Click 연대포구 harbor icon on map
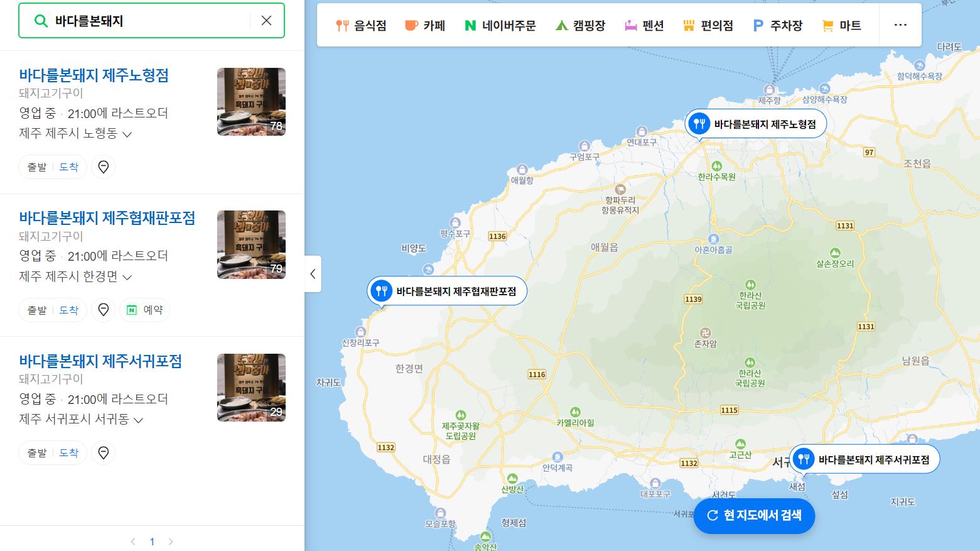 (642, 131)
